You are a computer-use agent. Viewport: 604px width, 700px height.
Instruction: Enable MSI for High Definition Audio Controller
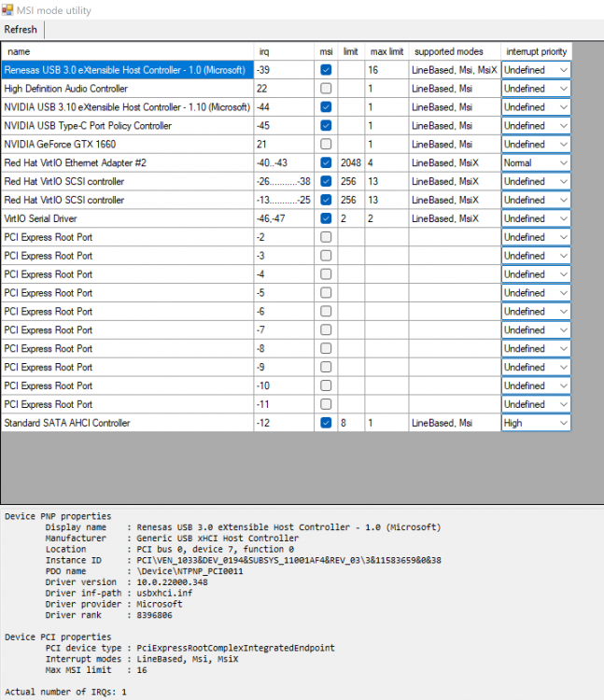click(326, 89)
